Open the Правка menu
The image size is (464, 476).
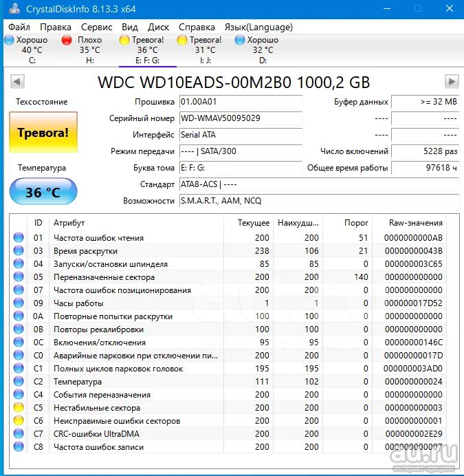pyautogui.click(x=56, y=27)
